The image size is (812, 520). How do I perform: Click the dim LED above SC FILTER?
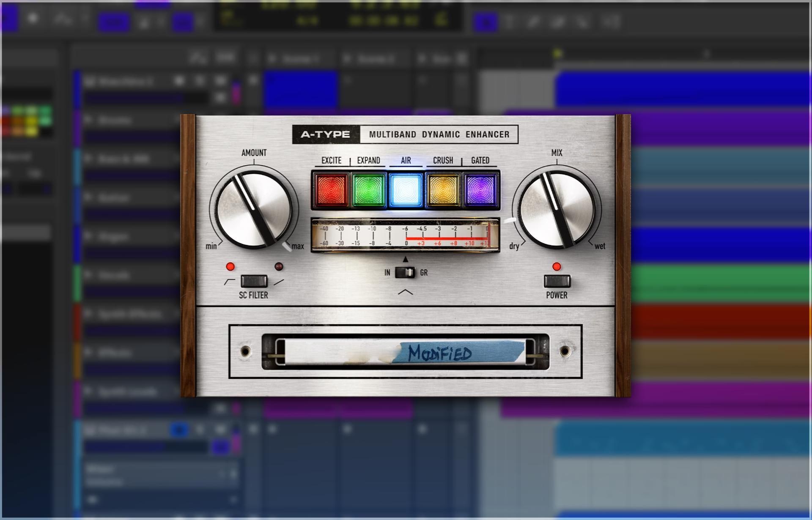point(279,266)
